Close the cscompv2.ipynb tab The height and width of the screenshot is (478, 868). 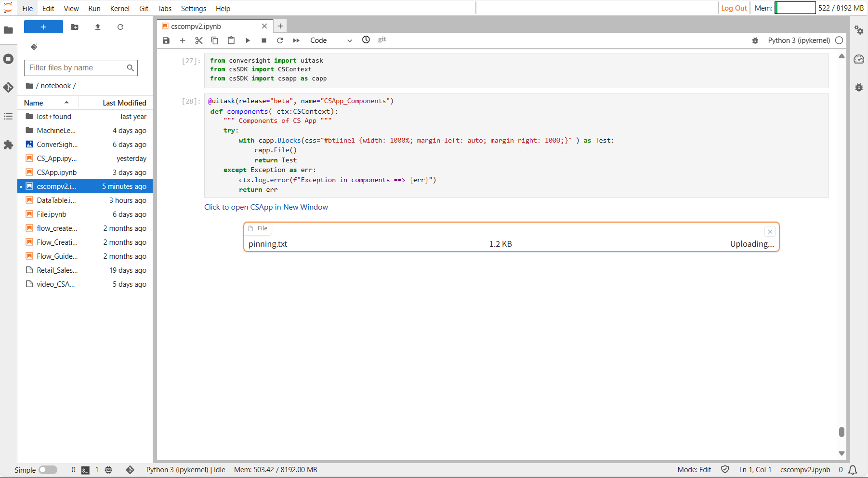tap(264, 27)
